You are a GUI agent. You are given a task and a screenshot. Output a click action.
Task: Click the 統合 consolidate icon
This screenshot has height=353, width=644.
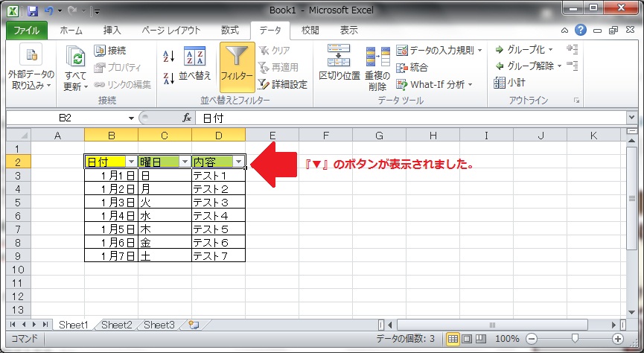coord(402,68)
